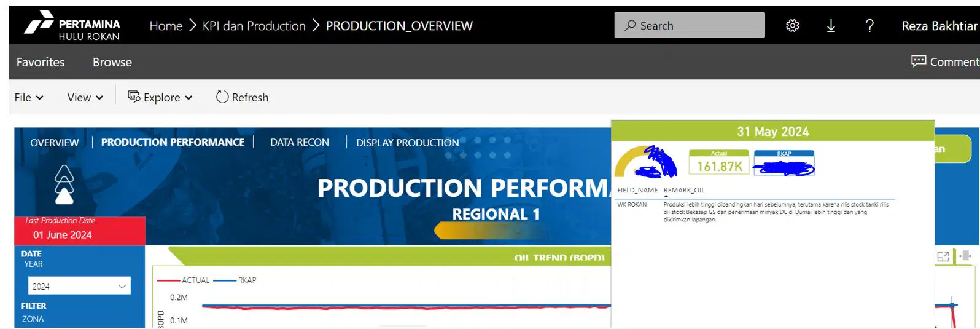
Task: Open the settings gear in header
Action: click(793, 25)
